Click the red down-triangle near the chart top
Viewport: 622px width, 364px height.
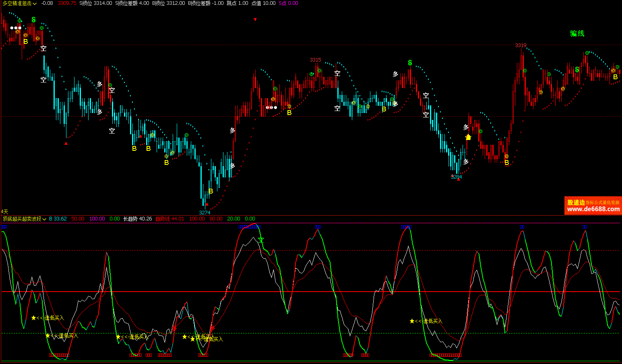255,19
